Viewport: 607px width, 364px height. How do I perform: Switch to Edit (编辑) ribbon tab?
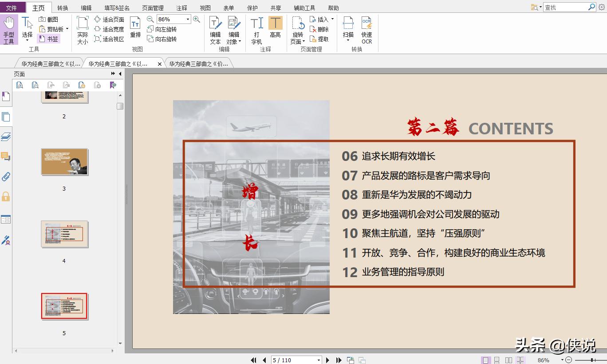(87, 8)
